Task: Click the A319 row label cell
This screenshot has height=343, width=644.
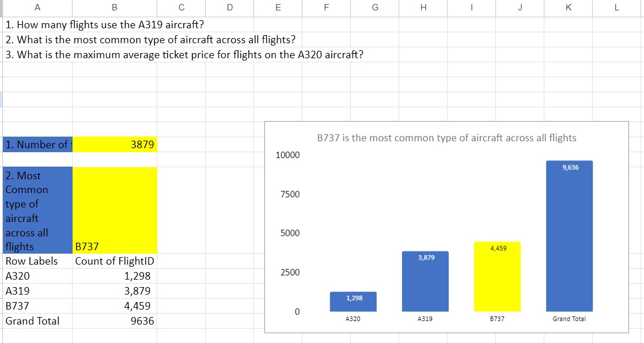Action: coord(37,291)
